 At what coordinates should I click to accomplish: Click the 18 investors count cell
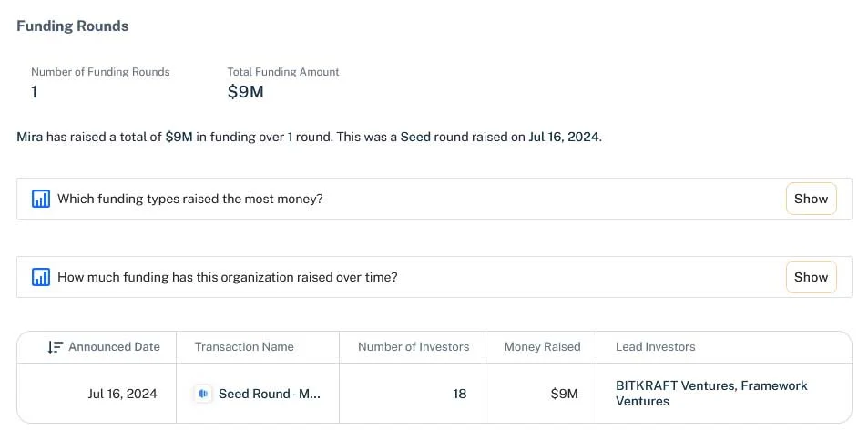(459, 394)
